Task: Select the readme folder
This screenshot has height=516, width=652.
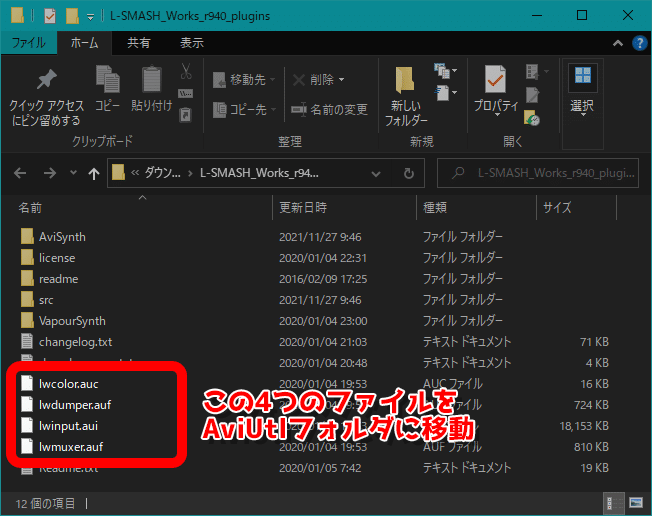Action: 58,279
